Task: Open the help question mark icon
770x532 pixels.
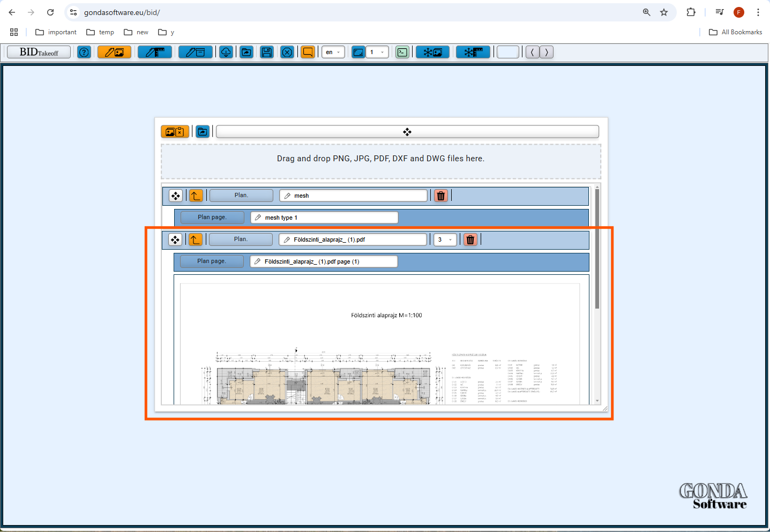Action: (x=84, y=52)
